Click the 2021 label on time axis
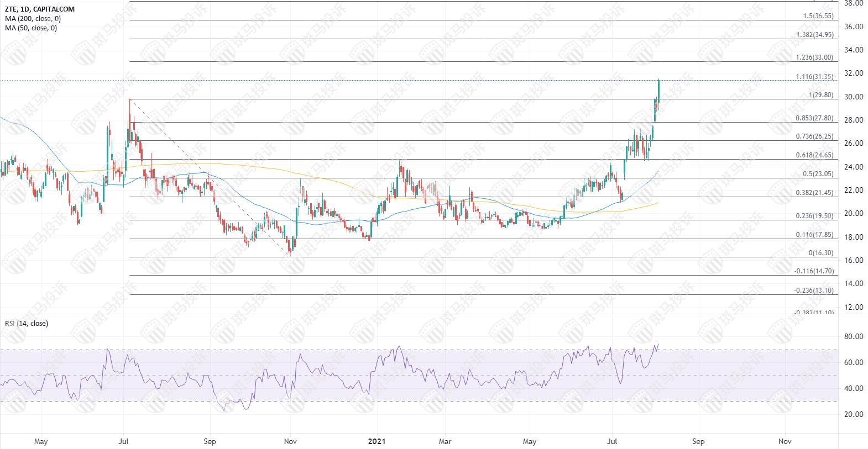 point(377,441)
